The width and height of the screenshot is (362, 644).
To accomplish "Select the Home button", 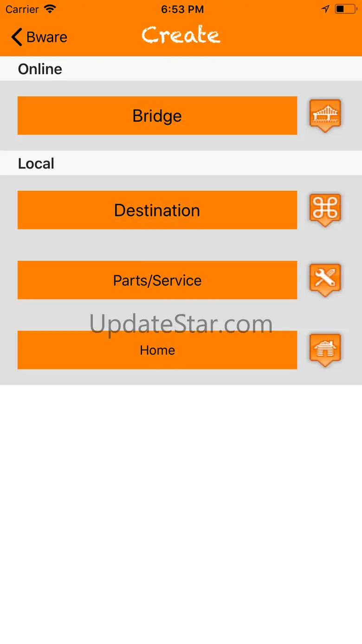I will [x=157, y=350].
